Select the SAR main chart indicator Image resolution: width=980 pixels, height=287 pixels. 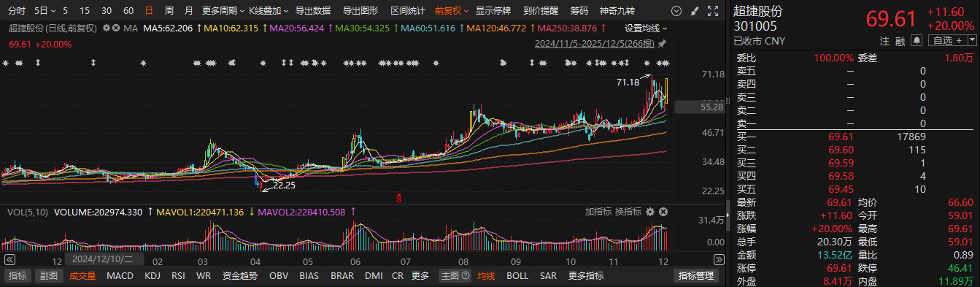click(548, 276)
